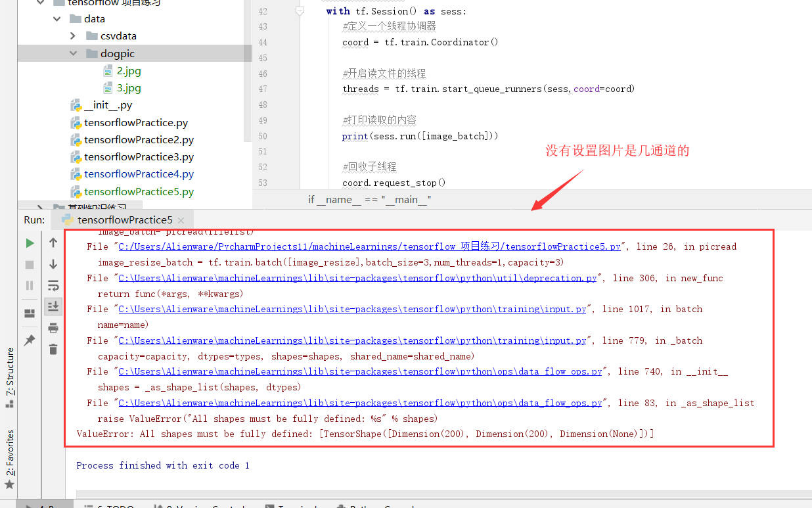
Task: Click the comment #回收子线程
Action: 369,167
